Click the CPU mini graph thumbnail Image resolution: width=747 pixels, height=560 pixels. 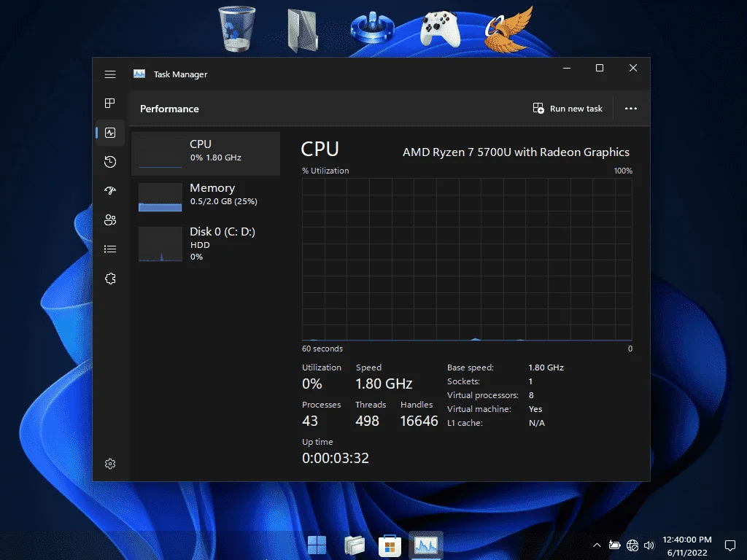pos(160,153)
